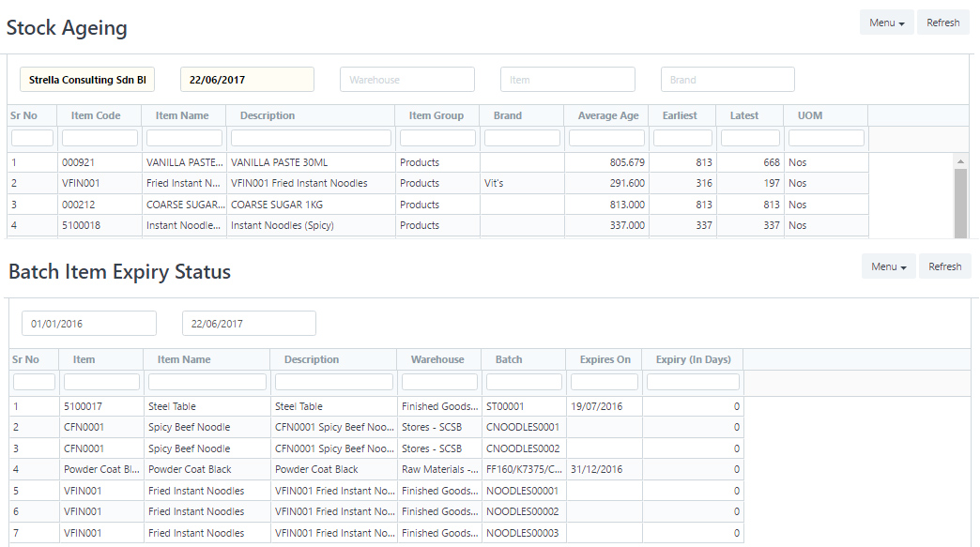Viewport: 980px width, 547px height.
Task: Select batch ST00001 cell
Action: point(524,406)
